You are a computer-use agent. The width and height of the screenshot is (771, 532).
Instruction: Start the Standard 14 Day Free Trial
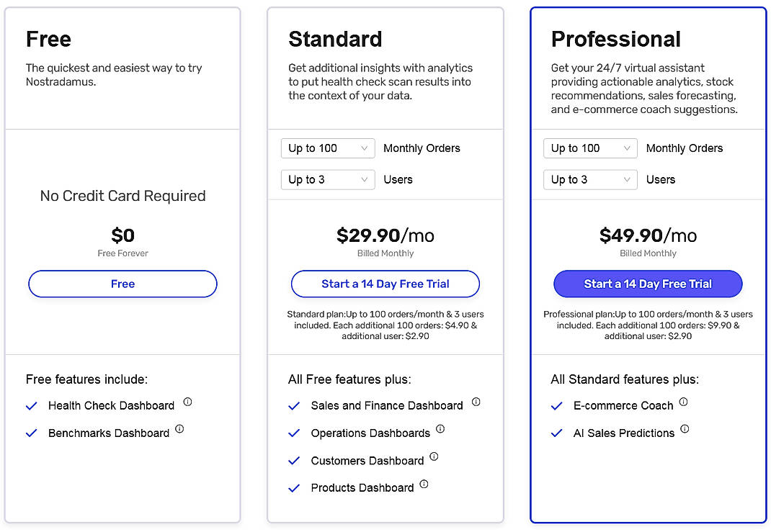point(385,284)
